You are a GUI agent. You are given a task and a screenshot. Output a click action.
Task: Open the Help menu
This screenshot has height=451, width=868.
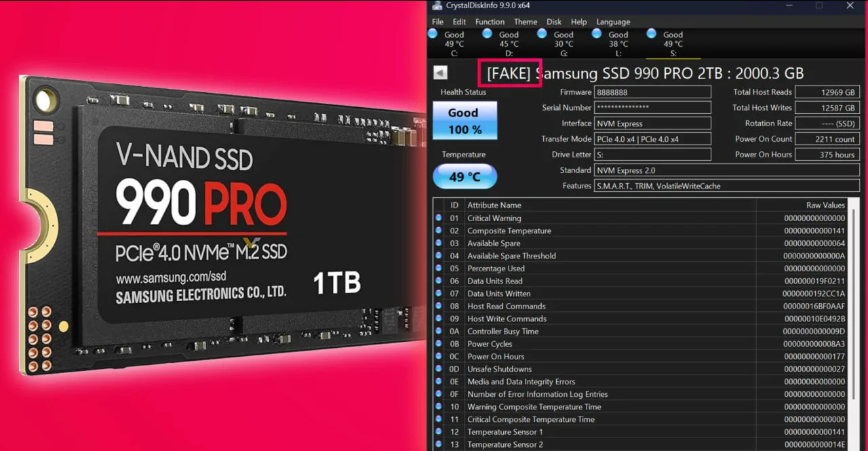click(x=579, y=22)
